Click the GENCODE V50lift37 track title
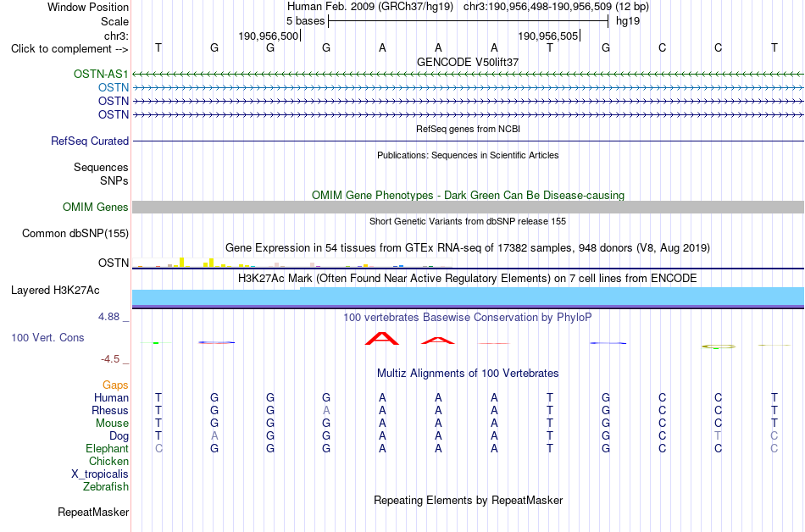Screen dimensions: 805x532 point(468,62)
